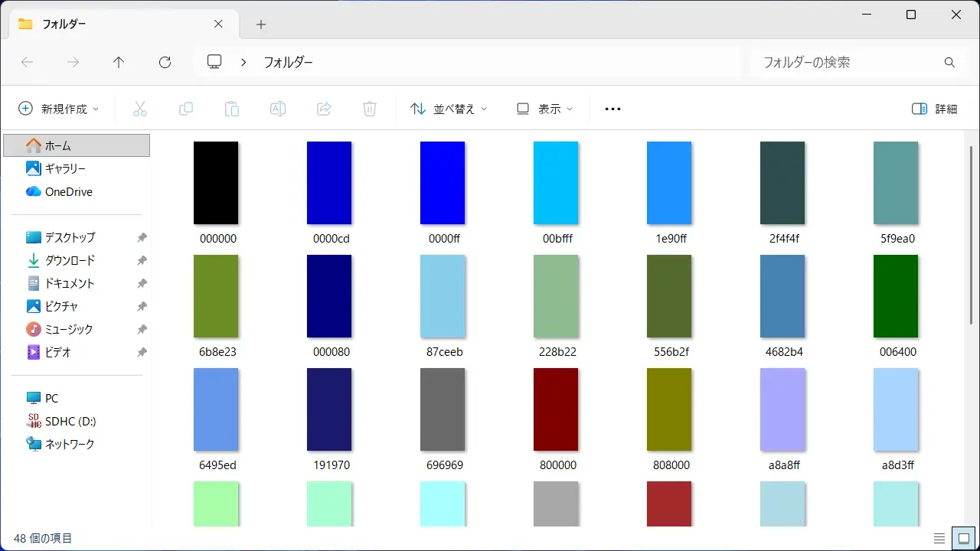Click the search magnifier icon
The height and width of the screenshot is (551, 980).
tap(950, 62)
